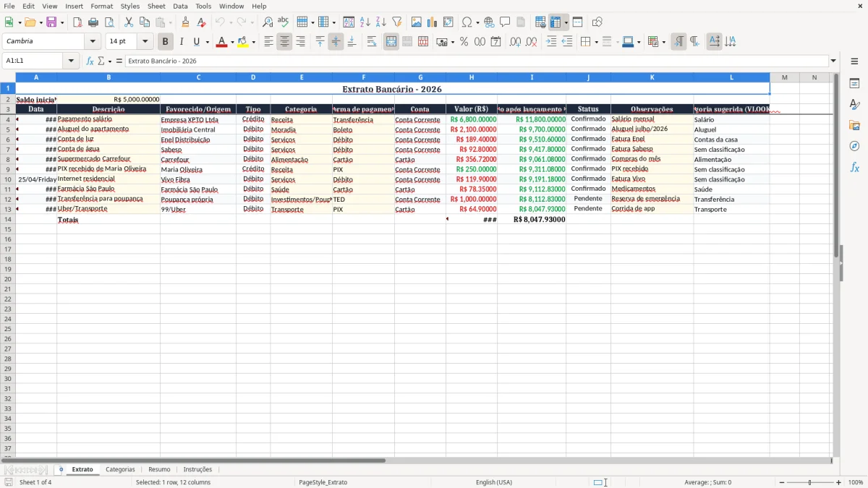Insert an image

pos(417,22)
